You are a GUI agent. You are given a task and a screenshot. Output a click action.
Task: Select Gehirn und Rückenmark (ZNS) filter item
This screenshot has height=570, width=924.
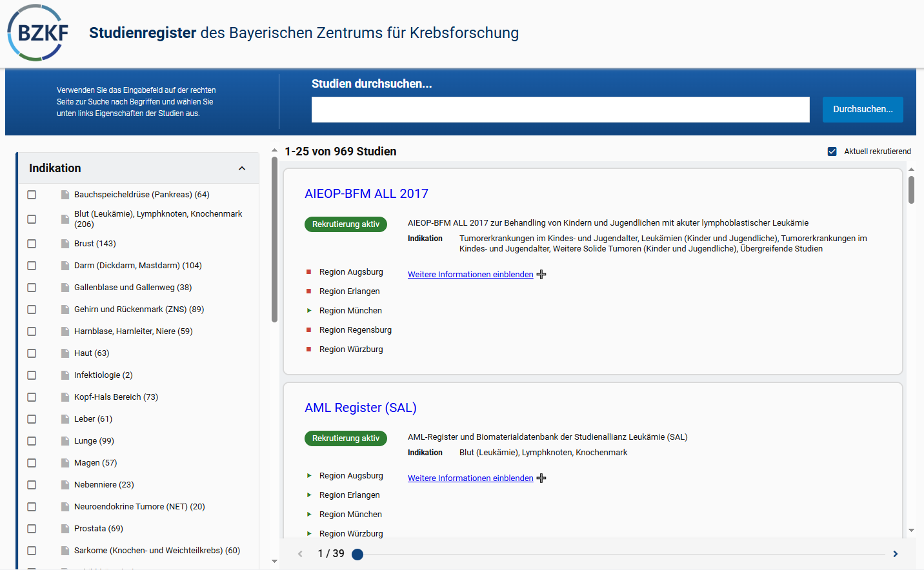tap(139, 310)
